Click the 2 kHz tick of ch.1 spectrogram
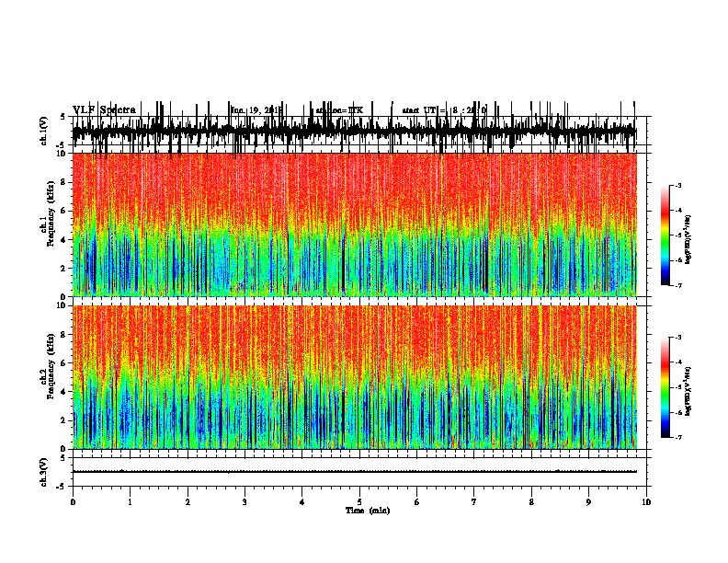The image size is (728, 563). [x=64, y=268]
